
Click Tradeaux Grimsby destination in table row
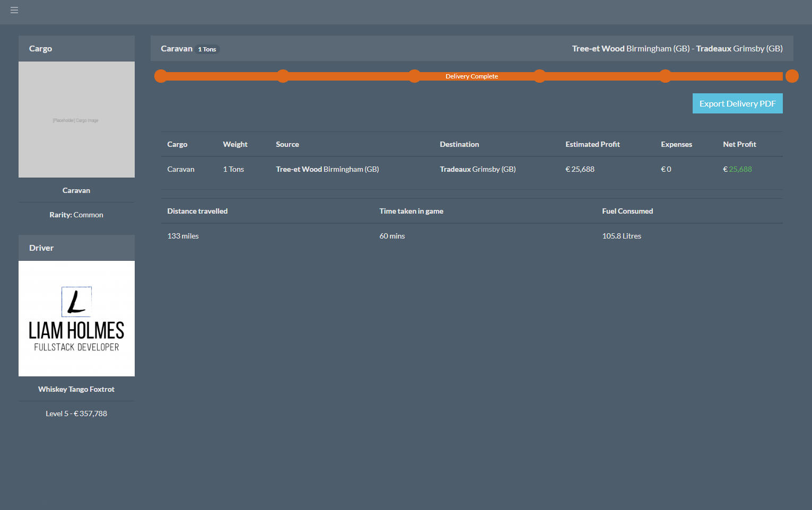[x=477, y=170]
